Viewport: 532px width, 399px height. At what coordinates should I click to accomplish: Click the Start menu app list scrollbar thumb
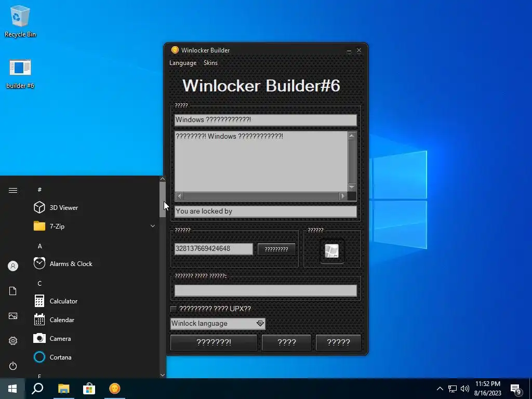pyautogui.click(x=163, y=199)
